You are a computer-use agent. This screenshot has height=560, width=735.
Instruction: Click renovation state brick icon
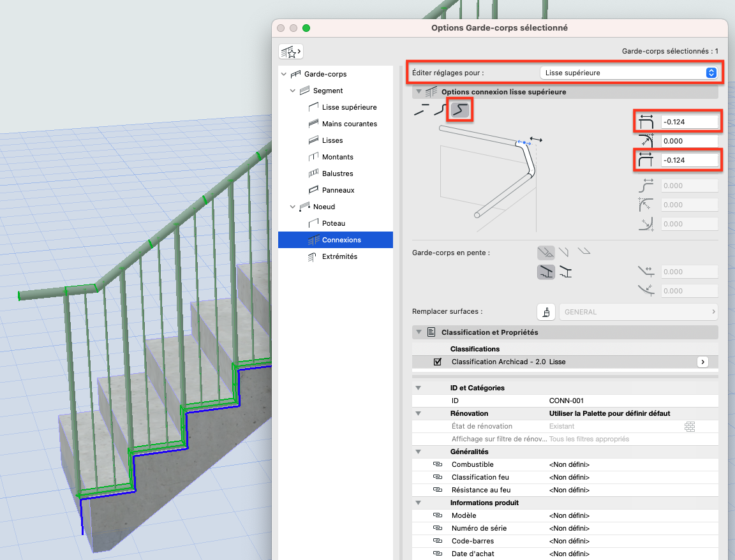click(x=690, y=427)
